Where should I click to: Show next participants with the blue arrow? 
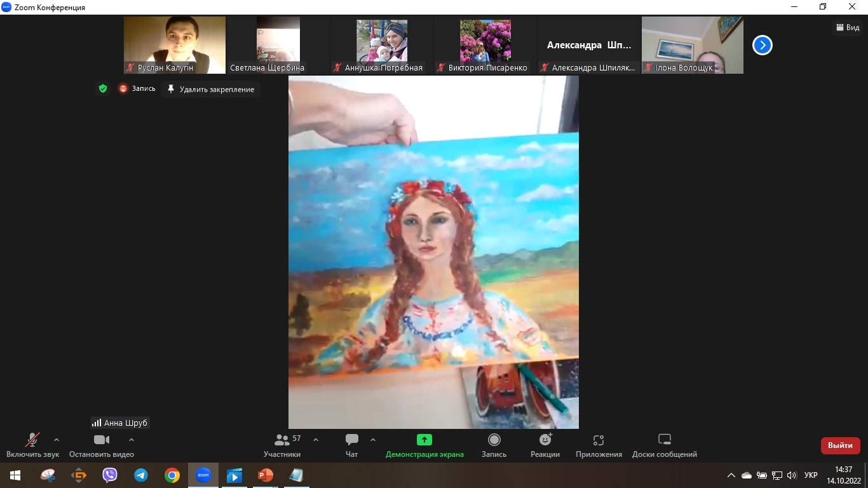(762, 45)
